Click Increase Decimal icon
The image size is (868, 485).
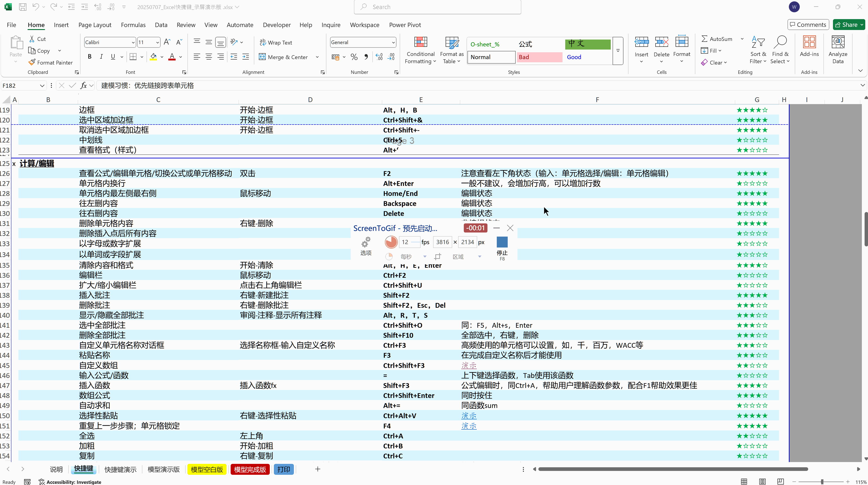pos(379,57)
